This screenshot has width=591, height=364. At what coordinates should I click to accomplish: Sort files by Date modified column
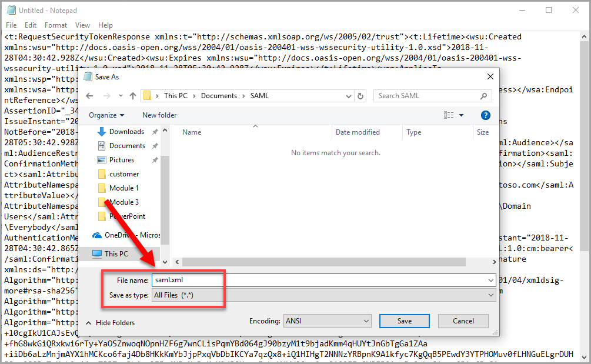358,132
